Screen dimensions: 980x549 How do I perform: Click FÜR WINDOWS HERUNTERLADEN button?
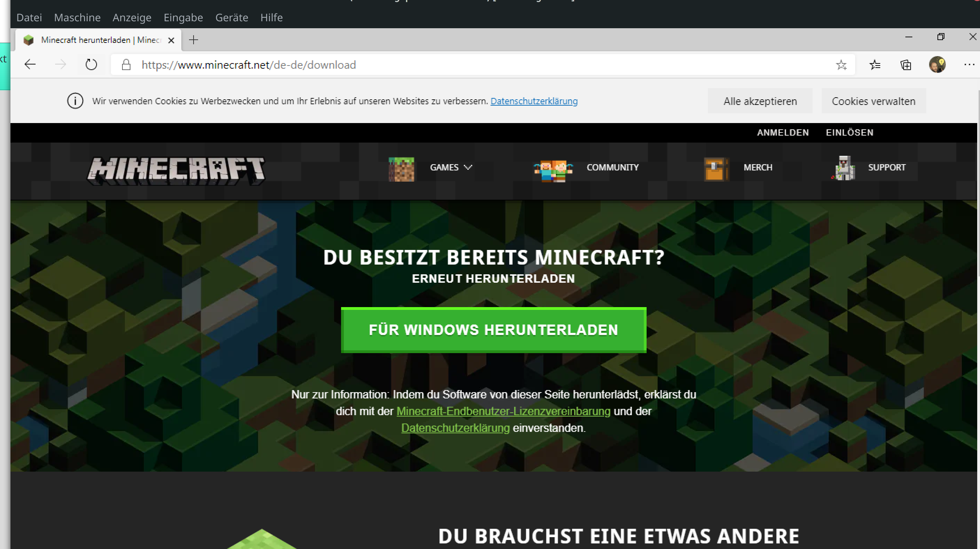[493, 330]
